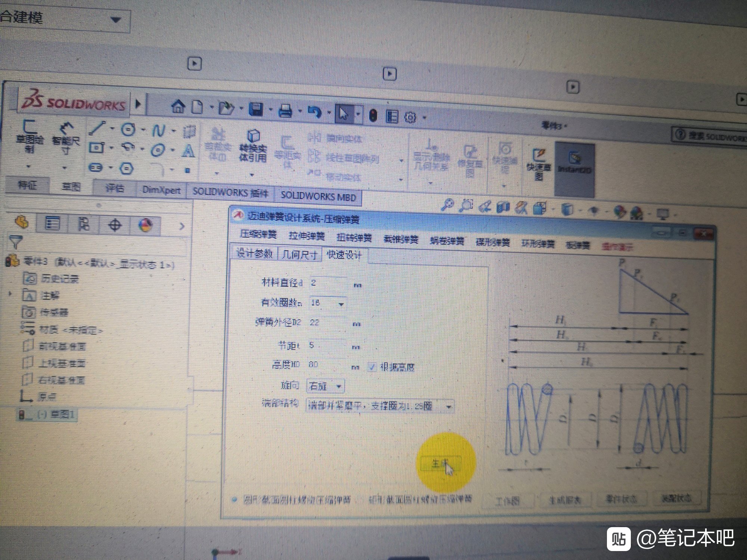Open a file with the Open folder icon

point(226,108)
